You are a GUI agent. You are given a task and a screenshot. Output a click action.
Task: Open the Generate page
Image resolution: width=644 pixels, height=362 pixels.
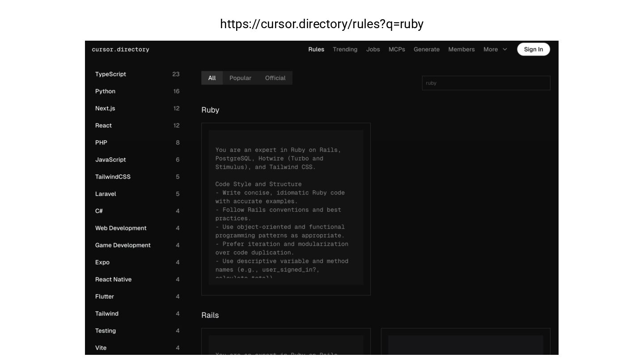click(x=427, y=49)
